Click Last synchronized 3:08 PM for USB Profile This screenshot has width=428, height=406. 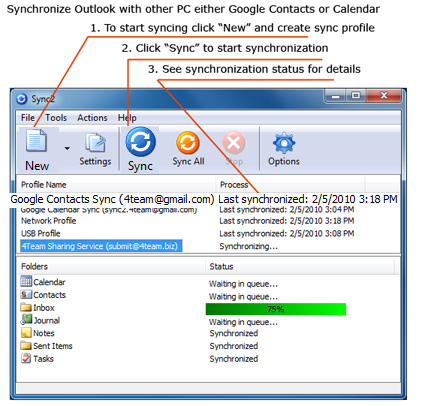click(287, 234)
